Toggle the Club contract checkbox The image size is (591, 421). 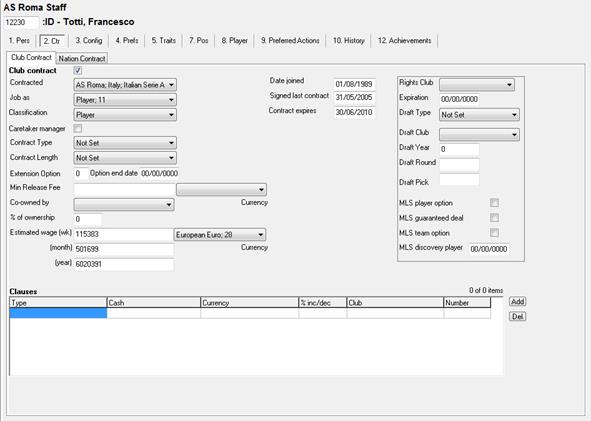pyautogui.click(x=78, y=70)
